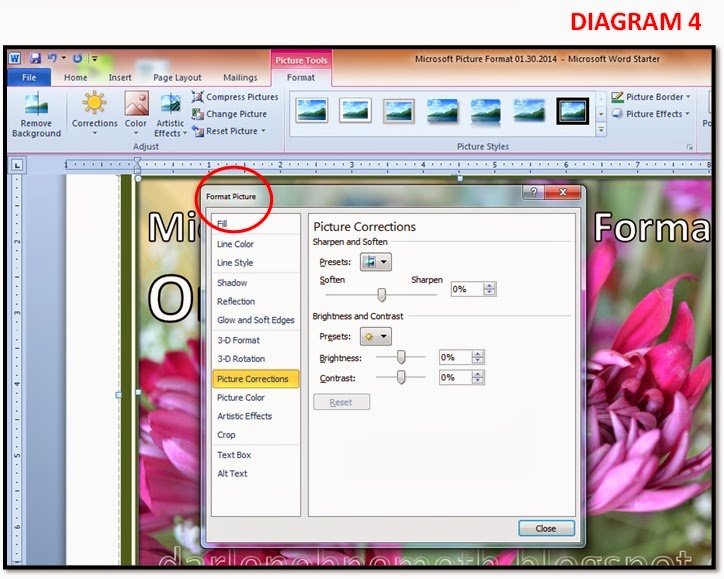Select the black-framed picture style thumbnail
The height and width of the screenshot is (579, 724).
(x=573, y=111)
